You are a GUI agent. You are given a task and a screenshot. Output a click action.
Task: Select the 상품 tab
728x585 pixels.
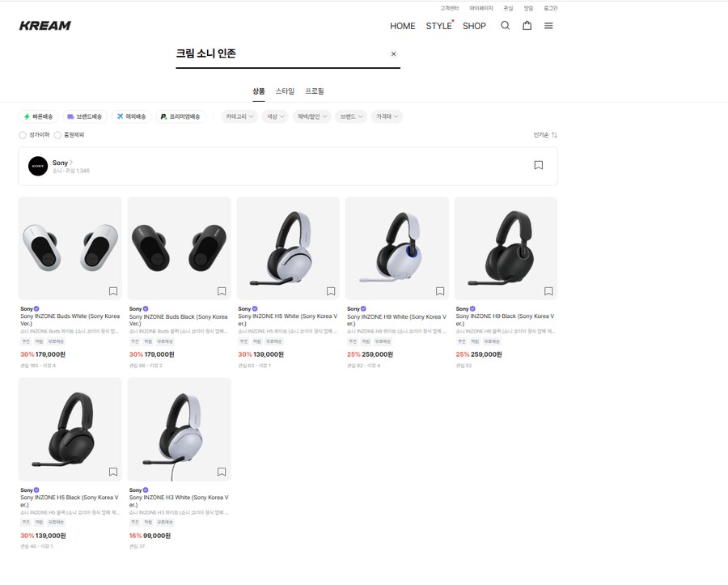click(x=259, y=91)
